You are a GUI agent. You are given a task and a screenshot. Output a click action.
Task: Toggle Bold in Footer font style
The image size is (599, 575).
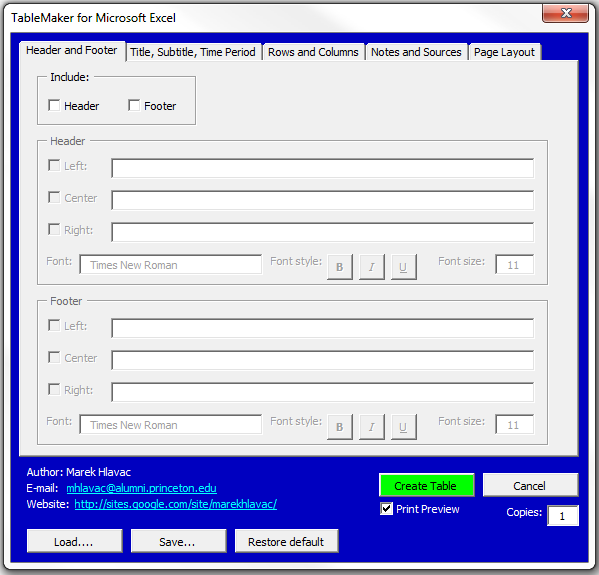click(x=340, y=427)
